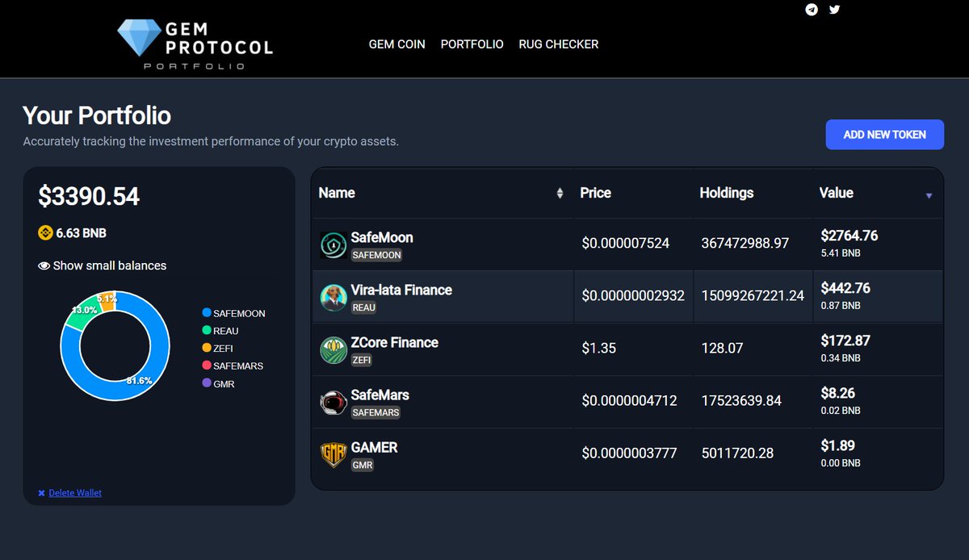Viewport: 969px width, 560px height.
Task: Sort table by Name column arrows
Action: [560, 193]
